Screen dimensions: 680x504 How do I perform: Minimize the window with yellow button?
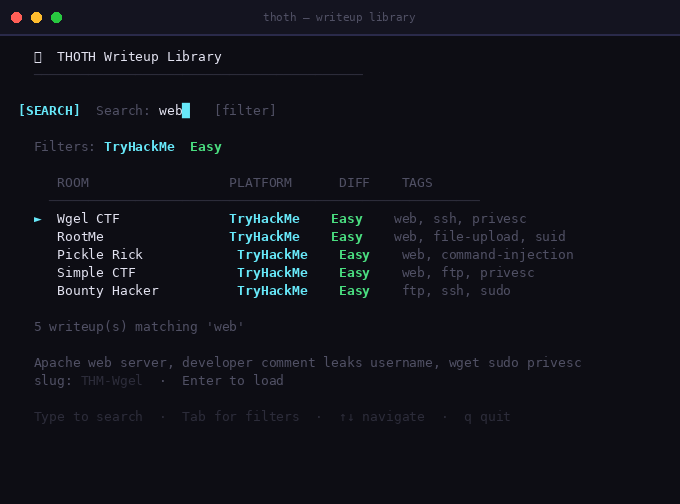[x=36, y=17]
